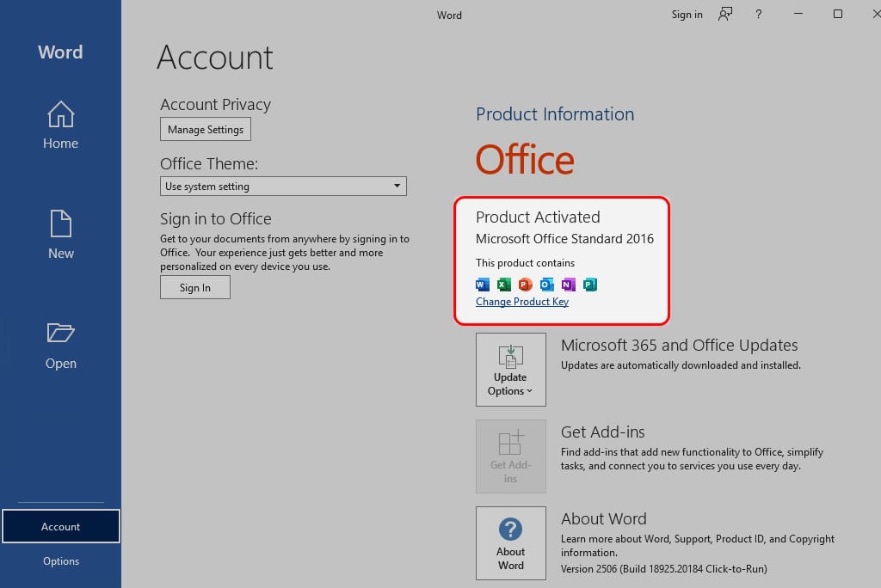Minimize the Word window
The width and height of the screenshot is (881, 588).
798,14
